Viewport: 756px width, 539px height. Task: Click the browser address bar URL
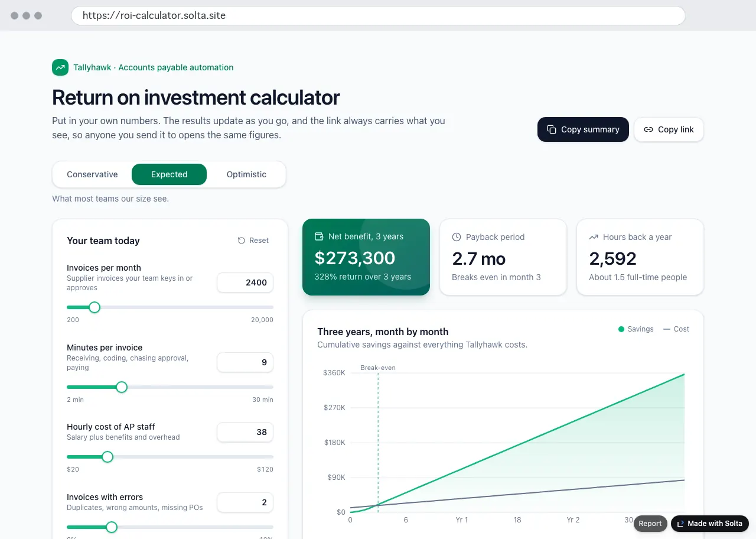click(378, 15)
